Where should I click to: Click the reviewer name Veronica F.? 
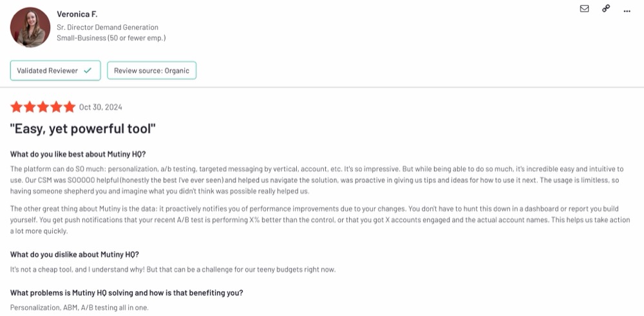tap(77, 14)
